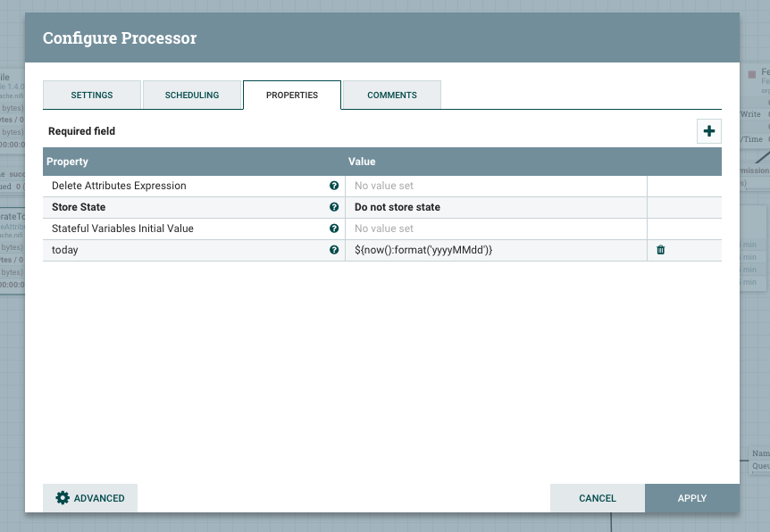Click the plus icon to add property

coord(709,131)
